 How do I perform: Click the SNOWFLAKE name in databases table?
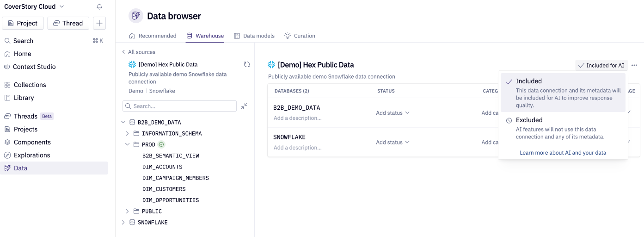pyautogui.click(x=289, y=137)
